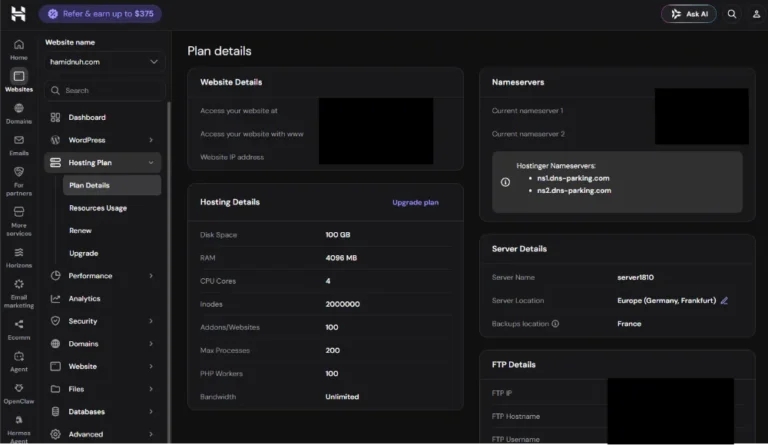The width and height of the screenshot is (768, 445).
Task: Click the Databases icon in sidebar
Action: click(x=55, y=412)
